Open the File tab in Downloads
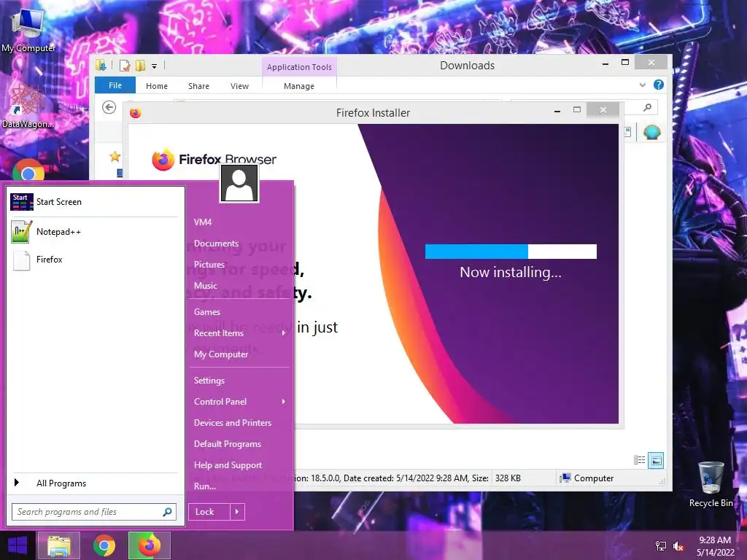 (115, 85)
